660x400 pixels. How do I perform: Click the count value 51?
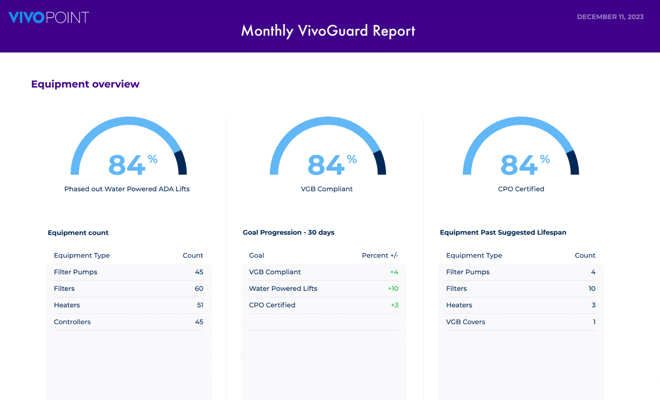click(x=200, y=305)
